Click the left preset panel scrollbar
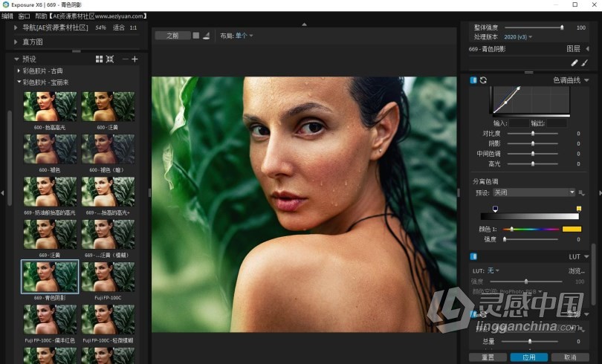The height and width of the screenshot is (364, 602). tap(10, 157)
